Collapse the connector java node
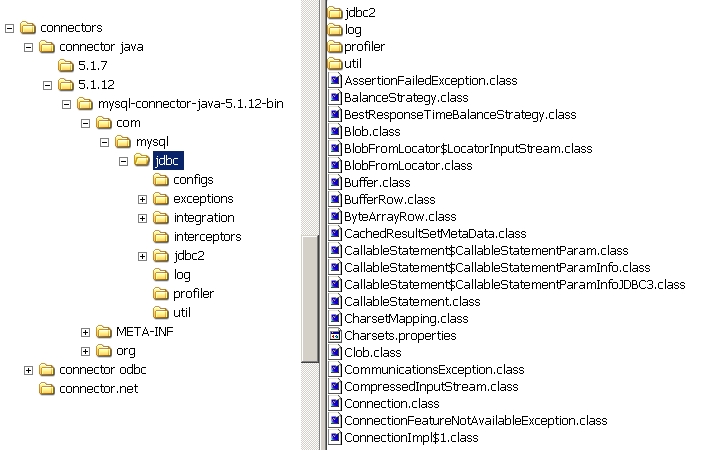The height and width of the screenshot is (450, 703). pyautogui.click(x=28, y=47)
